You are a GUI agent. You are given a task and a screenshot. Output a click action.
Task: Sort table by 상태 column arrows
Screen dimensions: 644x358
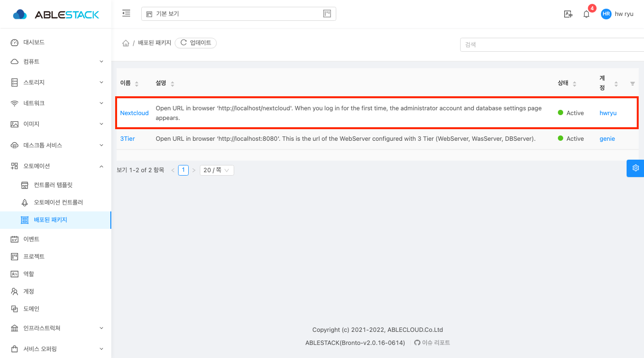(574, 84)
